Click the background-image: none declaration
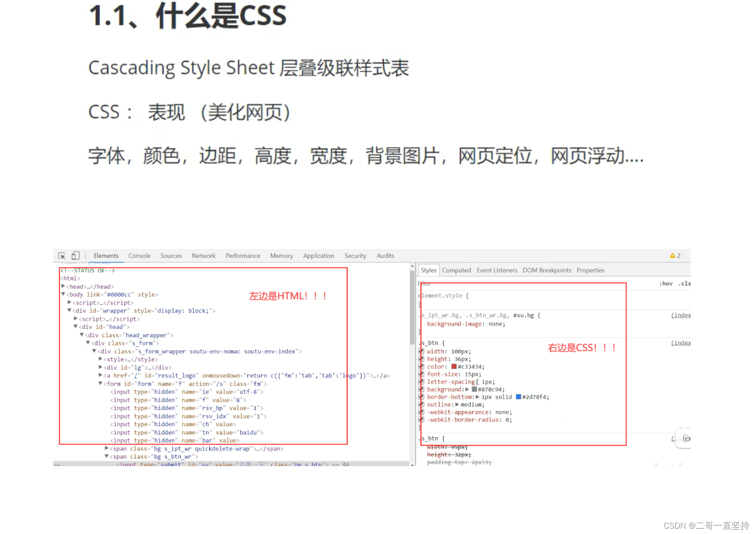Viewport: 756px width, 534px height. pos(466,324)
